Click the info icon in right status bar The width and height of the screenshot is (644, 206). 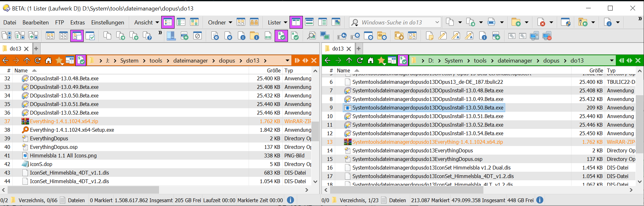pos(540,200)
